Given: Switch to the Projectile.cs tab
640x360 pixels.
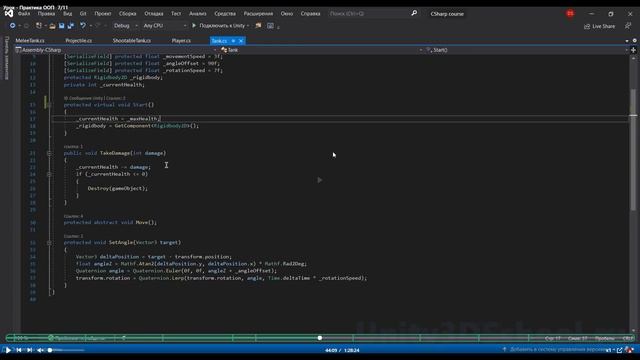Looking at the screenshot, I should 79,41.
